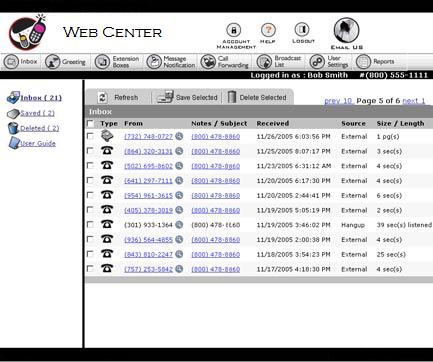
Task: Click the sidebar User Guide book icon
Action: (14, 143)
